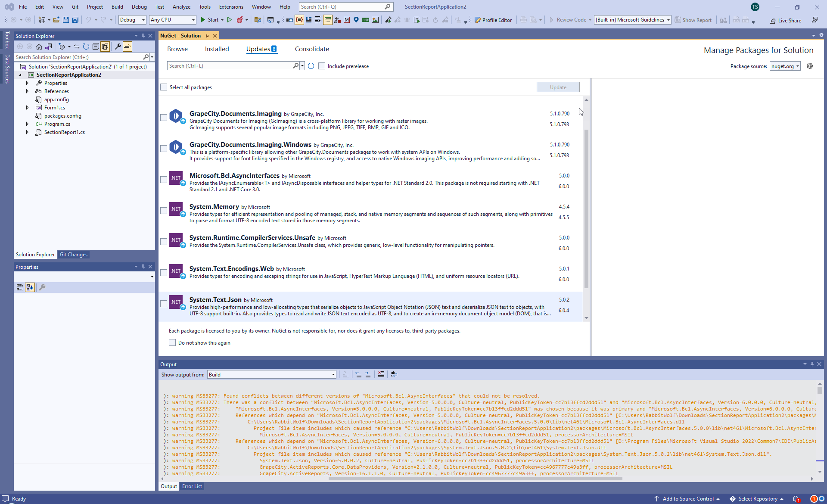The height and width of the screenshot is (504, 827).
Task: Expand the Properties node in Solution Explorer
Action: (x=27, y=83)
